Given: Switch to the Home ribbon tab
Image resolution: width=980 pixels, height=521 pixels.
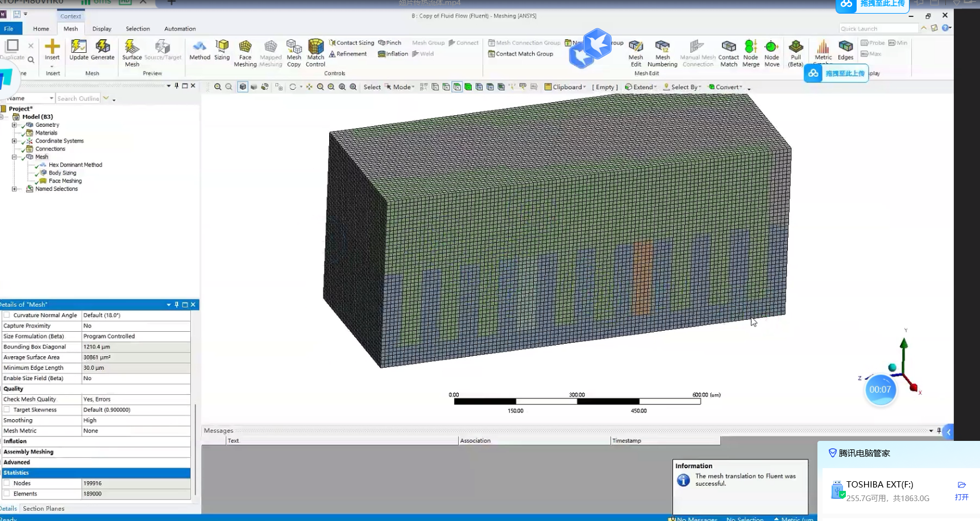Looking at the screenshot, I should click(x=41, y=28).
